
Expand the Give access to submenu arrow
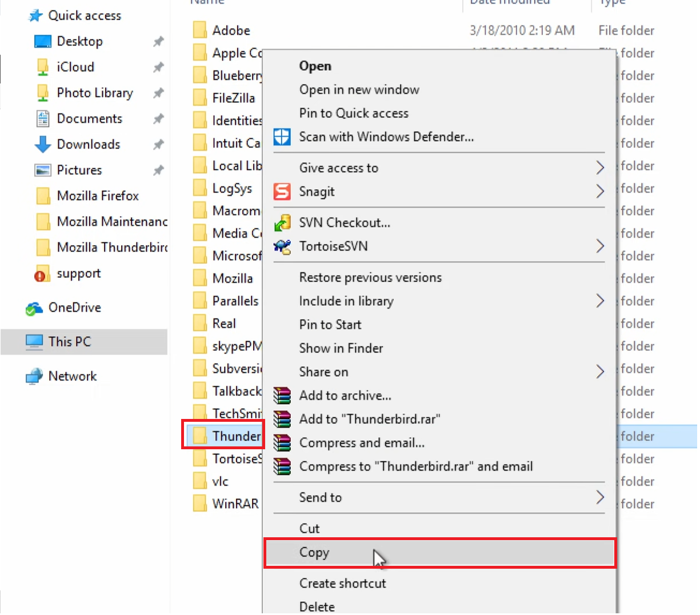tap(599, 167)
